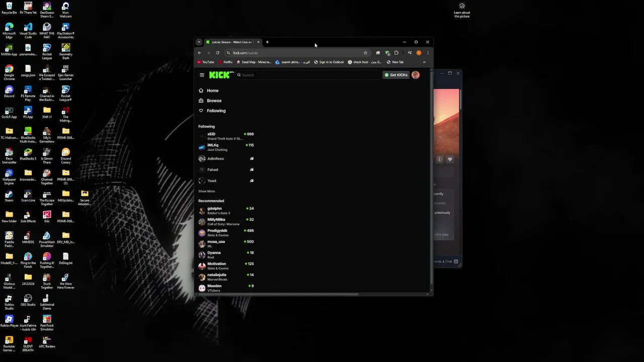Select the Geometry Dash desktop icon
The height and width of the screenshot is (362, 644).
pyautogui.click(x=65, y=52)
